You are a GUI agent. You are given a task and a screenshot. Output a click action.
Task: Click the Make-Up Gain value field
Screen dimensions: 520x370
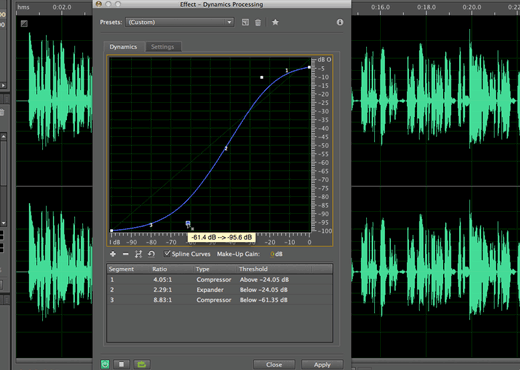(x=272, y=254)
